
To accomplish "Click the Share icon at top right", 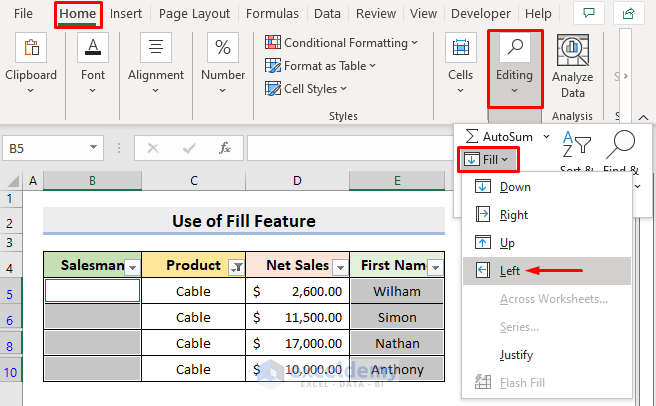I will tap(630, 13).
